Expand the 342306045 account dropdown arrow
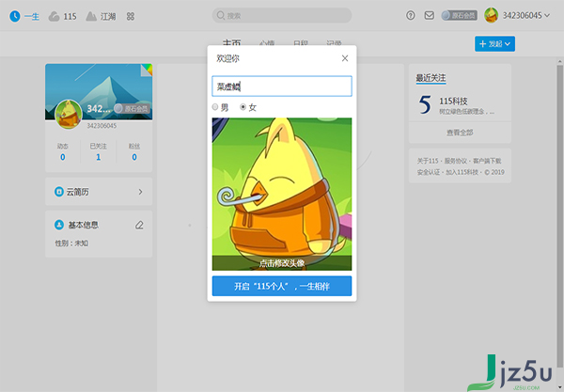The height and width of the screenshot is (392, 564). (547, 15)
